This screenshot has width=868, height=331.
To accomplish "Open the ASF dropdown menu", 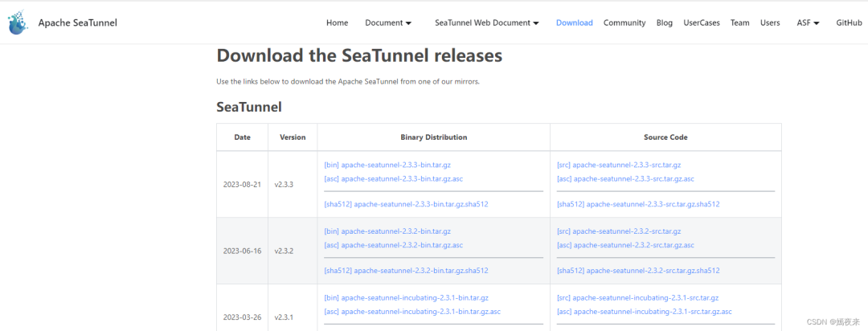I will pos(808,23).
